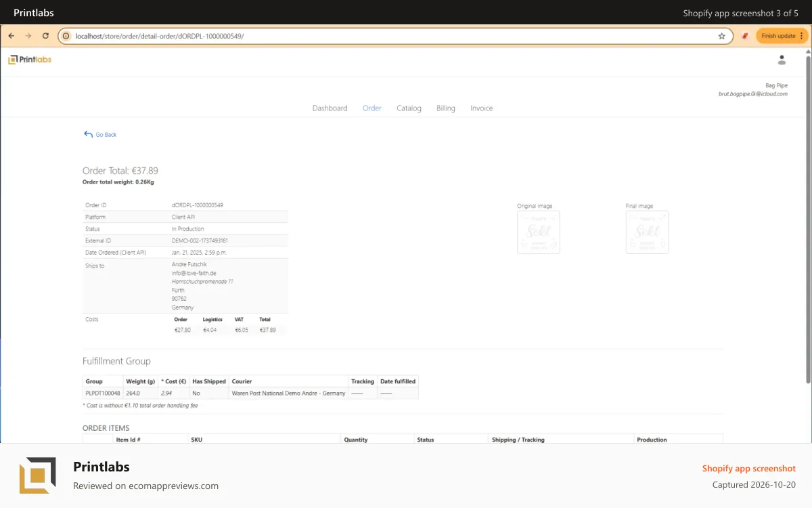Select recipient name Andre Futschik
Screen dimensions: 812x508
[x=191, y=264]
